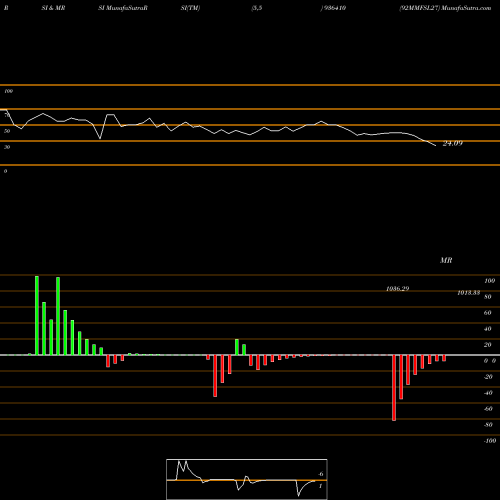Image resolution: width=500 pixels, height=500 pixels.
Task: Click the 'SI(TM)' header label
Action: [x=190, y=8]
